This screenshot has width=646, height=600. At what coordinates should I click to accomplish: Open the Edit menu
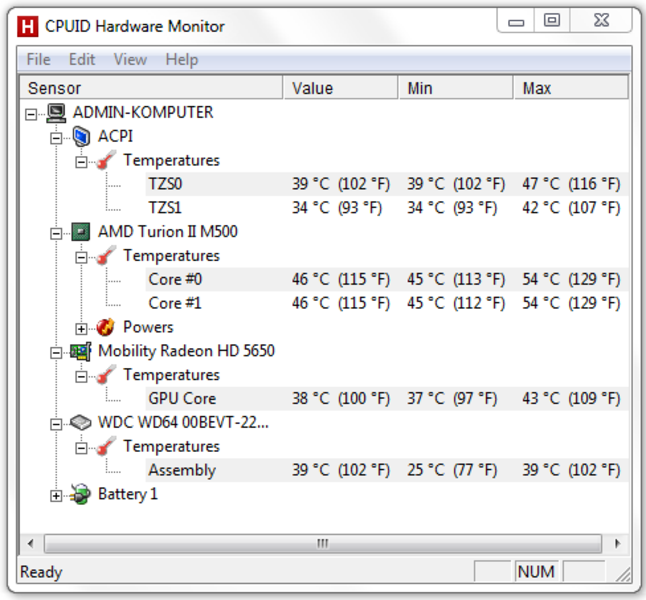pyautogui.click(x=82, y=60)
